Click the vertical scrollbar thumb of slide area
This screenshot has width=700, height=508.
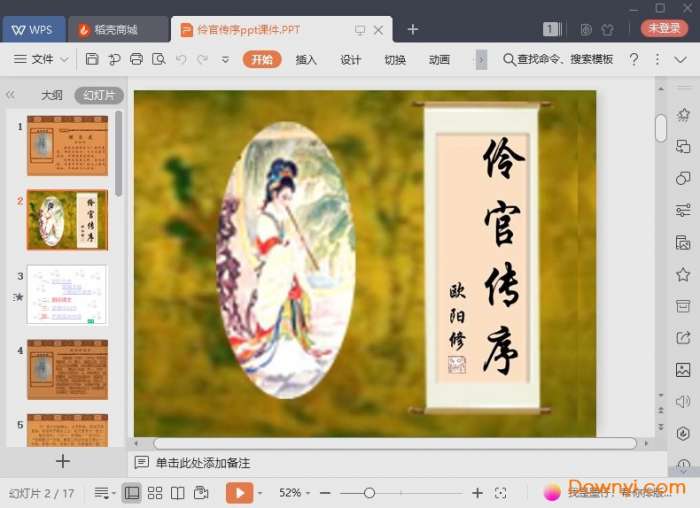coord(661,128)
